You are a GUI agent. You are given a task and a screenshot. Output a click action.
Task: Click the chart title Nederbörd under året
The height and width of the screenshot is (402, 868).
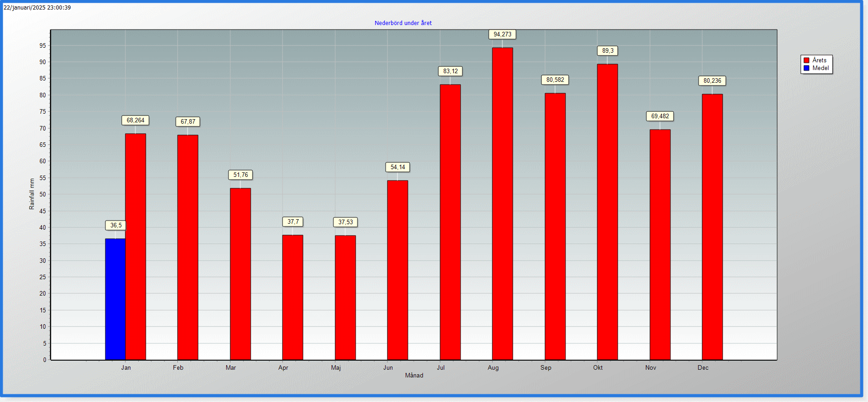coord(403,23)
